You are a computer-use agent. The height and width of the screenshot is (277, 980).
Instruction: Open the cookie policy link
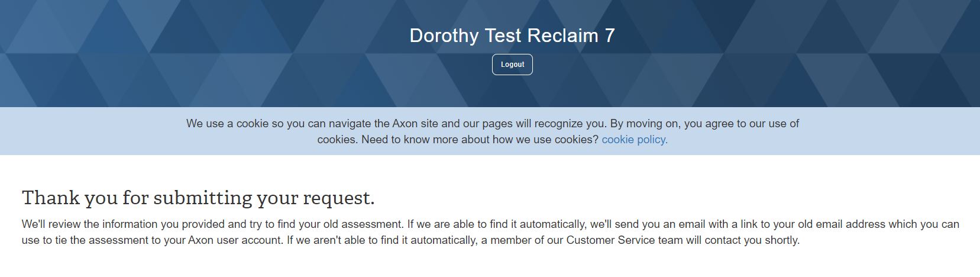[x=634, y=140]
